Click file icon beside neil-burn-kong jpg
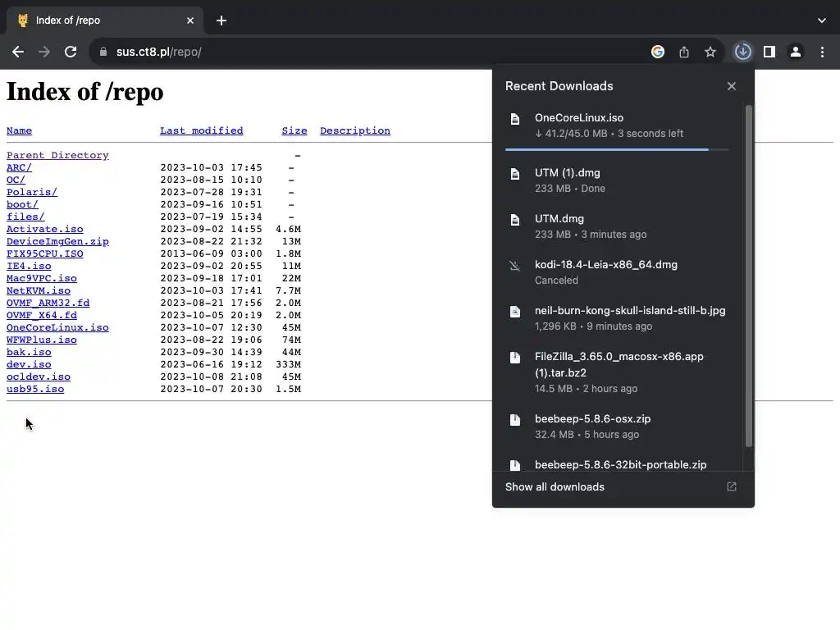Viewport: 840px width, 630px height. point(515,312)
